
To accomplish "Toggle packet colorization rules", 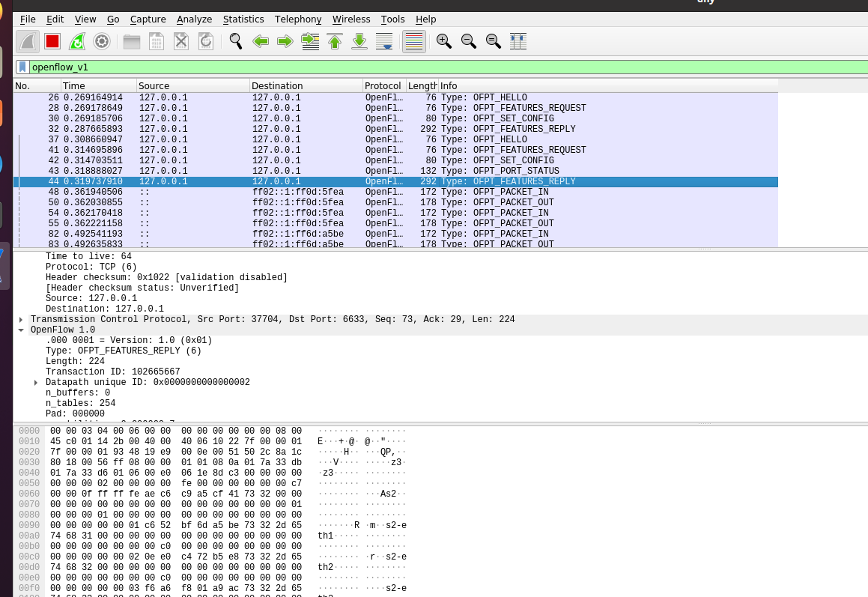I will pyautogui.click(x=414, y=41).
